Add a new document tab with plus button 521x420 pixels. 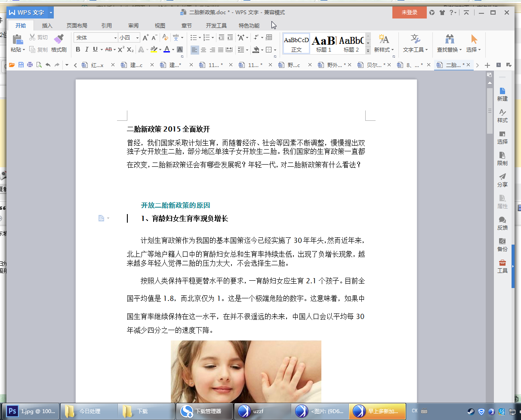pos(487,65)
